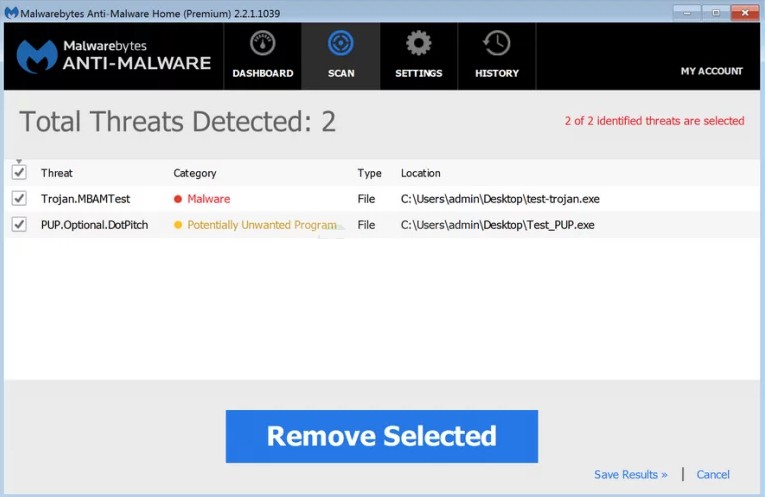Click the Malwarebytes Anti-Malware logo
This screenshot has height=497, width=765.
click(114, 56)
